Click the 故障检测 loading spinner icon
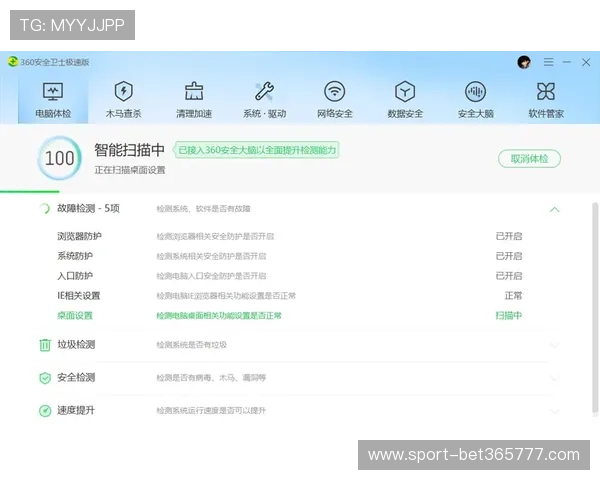Image resolution: width=600 pixels, height=480 pixels. click(x=44, y=209)
